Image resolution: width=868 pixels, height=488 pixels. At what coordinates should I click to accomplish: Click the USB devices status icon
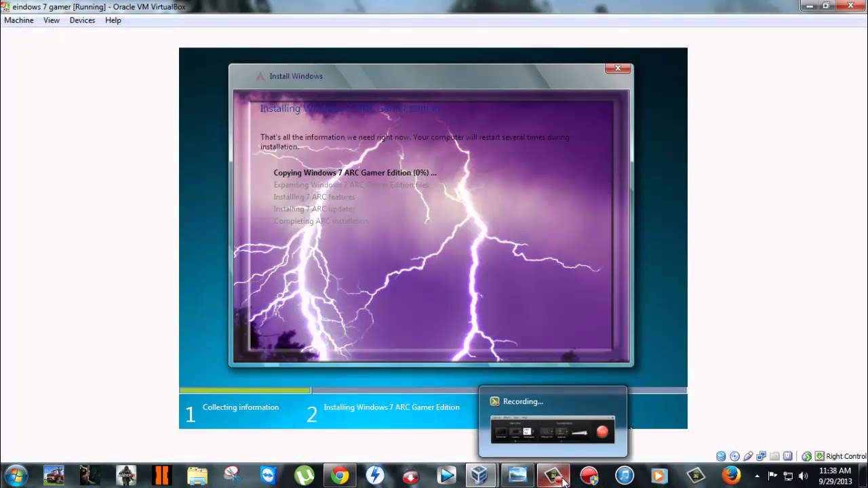748,456
